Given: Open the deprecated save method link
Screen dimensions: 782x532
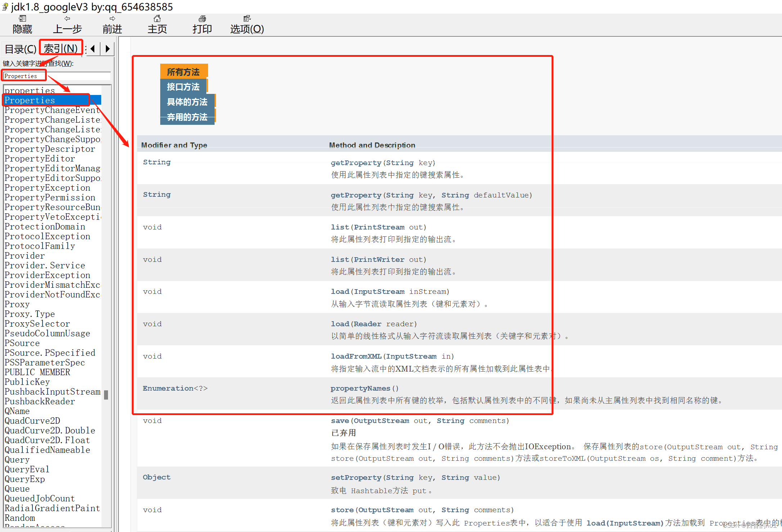Looking at the screenshot, I should (340, 421).
